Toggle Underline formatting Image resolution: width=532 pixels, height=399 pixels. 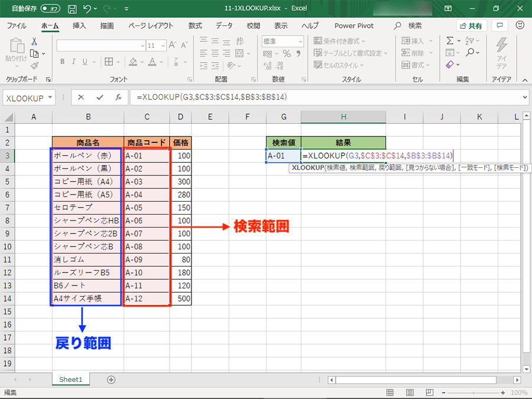[85, 61]
